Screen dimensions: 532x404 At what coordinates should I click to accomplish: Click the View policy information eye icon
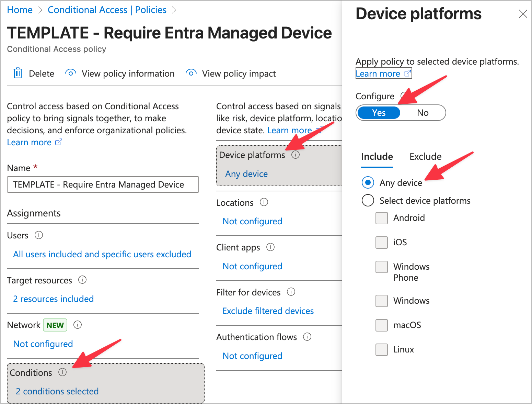click(x=71, y=73)
